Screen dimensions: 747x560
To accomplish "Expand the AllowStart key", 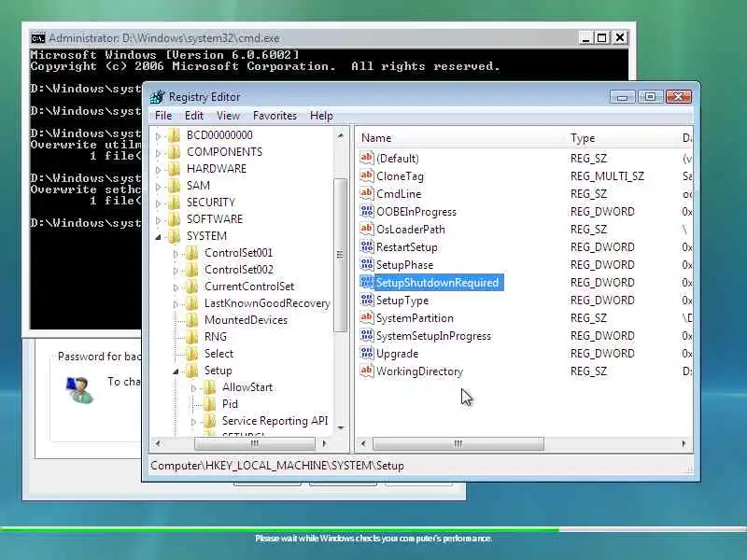I will tap(193, 388).
